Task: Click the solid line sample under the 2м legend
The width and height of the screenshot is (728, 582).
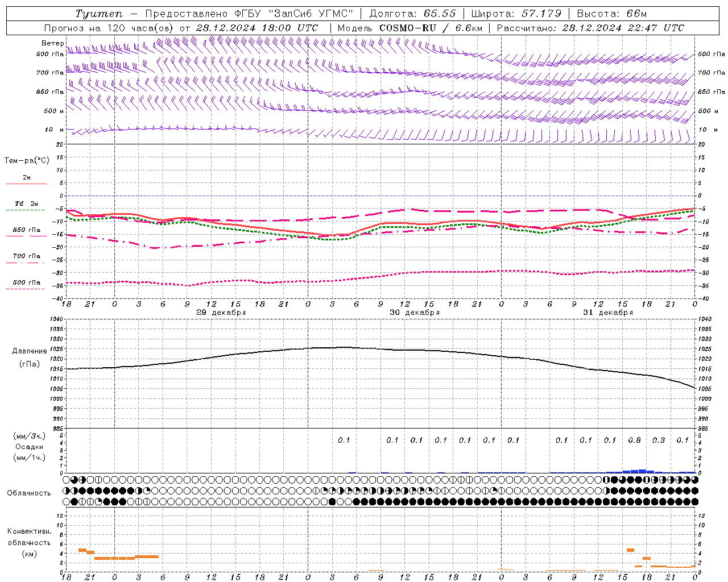Action: tap(26, 184)
